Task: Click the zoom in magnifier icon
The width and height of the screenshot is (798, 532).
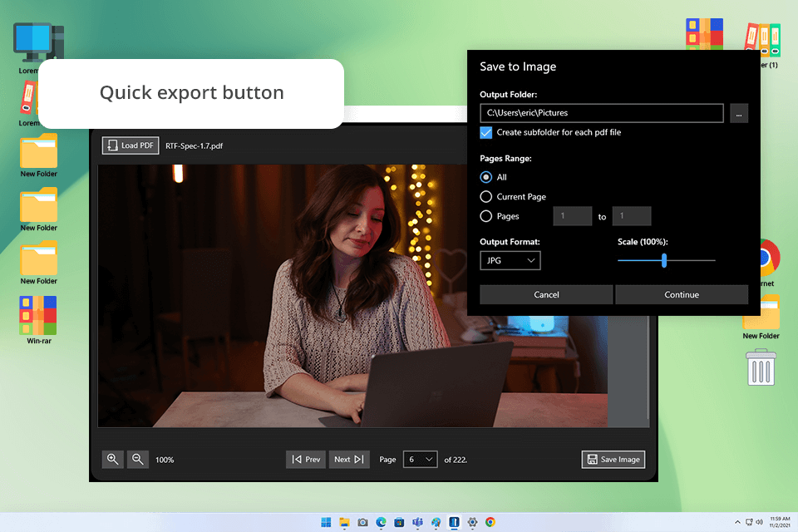Action: click(x=113, y=459)
